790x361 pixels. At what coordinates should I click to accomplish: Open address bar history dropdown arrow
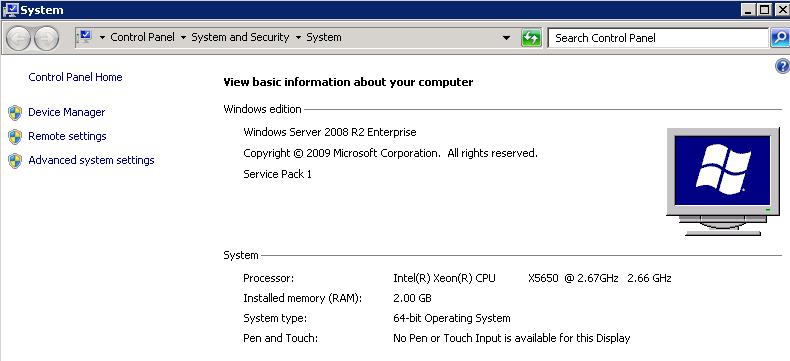point(506,38)
